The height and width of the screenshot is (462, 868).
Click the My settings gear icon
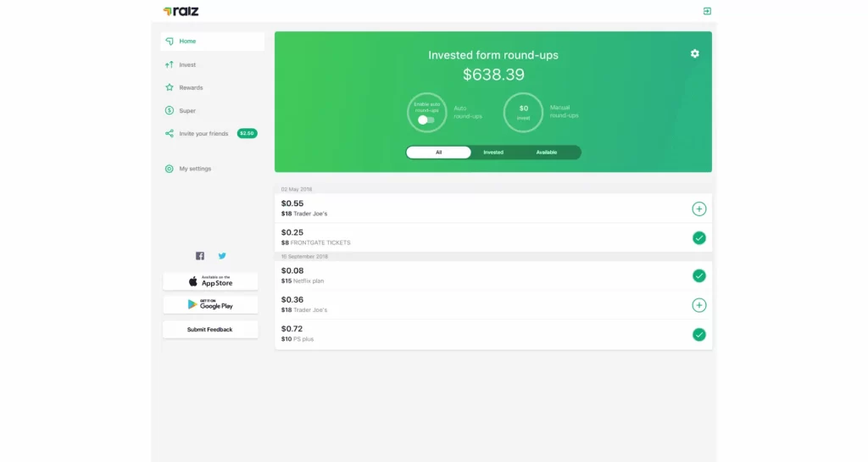(x=170, y=169)
